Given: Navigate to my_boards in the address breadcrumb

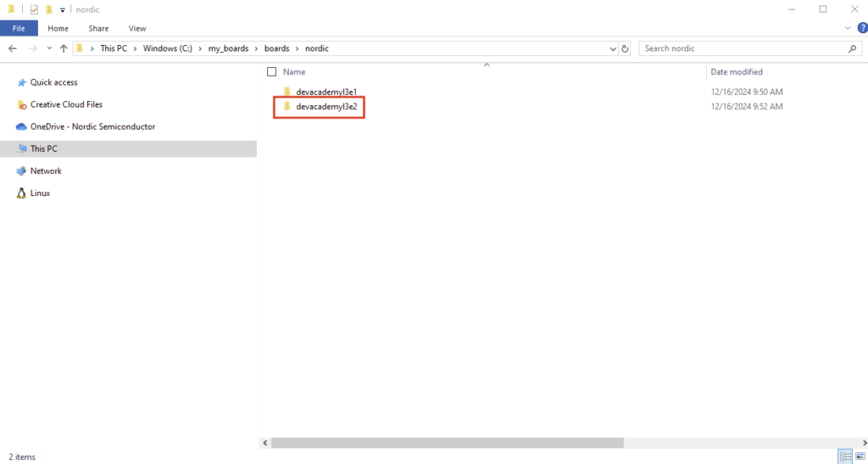Looking at the screenshot, I should [x=228, y=48].
